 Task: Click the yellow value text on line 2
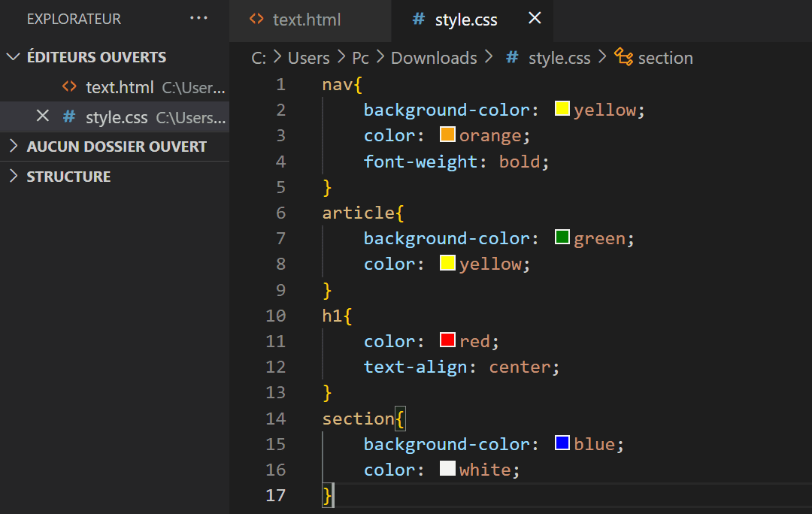604,110
